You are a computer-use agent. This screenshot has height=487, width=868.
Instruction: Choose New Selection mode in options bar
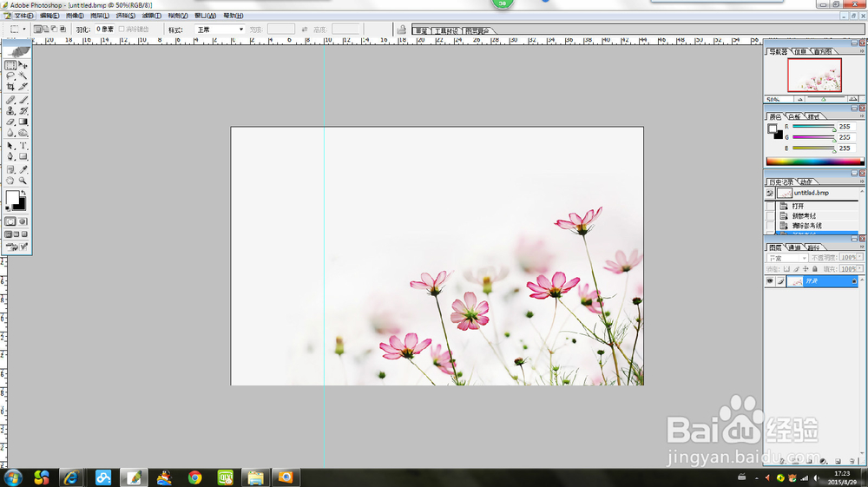pyautogui.click(x=37, y=29)
